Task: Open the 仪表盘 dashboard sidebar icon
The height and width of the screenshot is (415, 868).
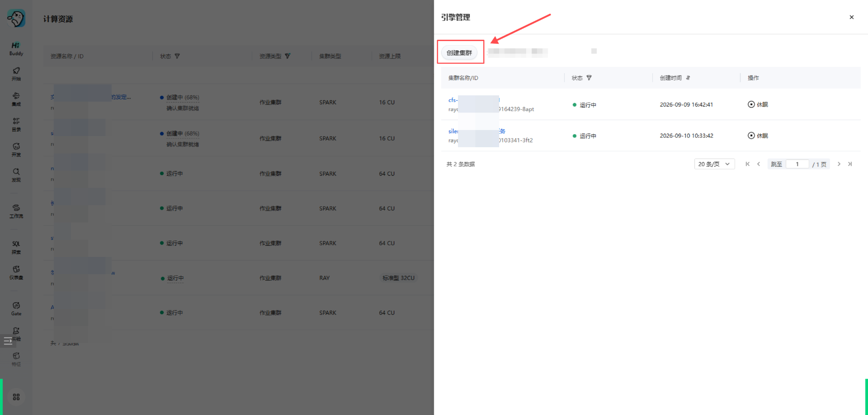Action: coord(16,272)
